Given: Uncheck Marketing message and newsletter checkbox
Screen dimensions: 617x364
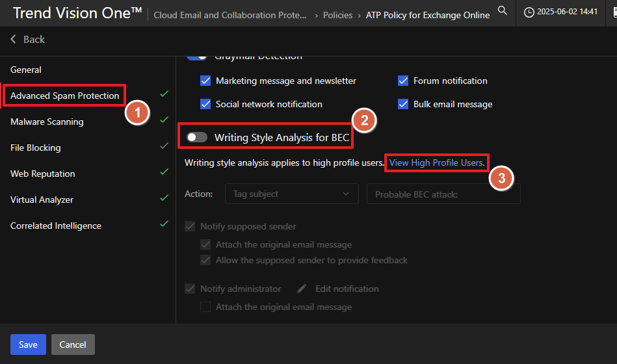Looking at the screenshot, I should (205, 81).
